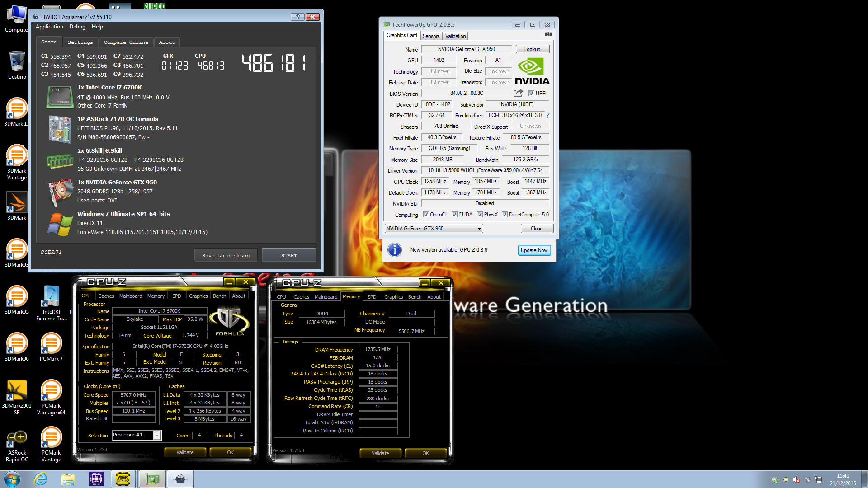Launch 3DMark06 desktop shortcut
The image size is (868, 488).
click(x=17, y=347)
